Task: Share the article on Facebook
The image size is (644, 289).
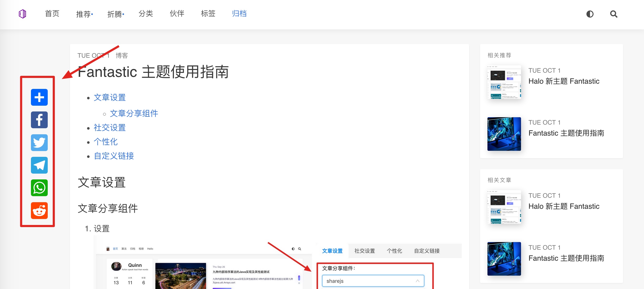Action: tap(39, 120)
